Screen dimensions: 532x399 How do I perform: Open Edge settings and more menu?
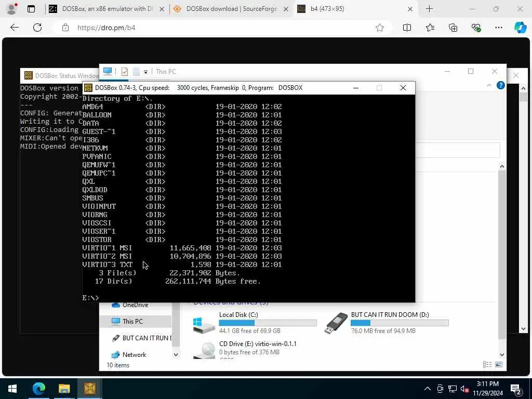coord(498,28)
